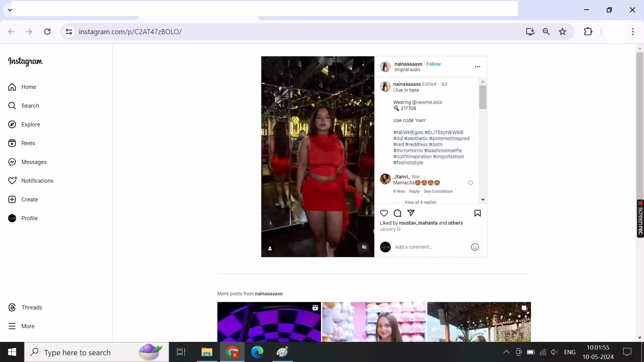Open the emoji picker in the comment box
The image size is (644, 362).
click(x=475, y=247)
